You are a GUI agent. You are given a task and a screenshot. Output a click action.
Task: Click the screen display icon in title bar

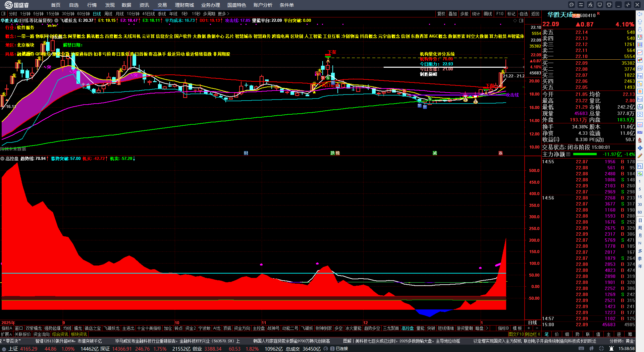600,5
